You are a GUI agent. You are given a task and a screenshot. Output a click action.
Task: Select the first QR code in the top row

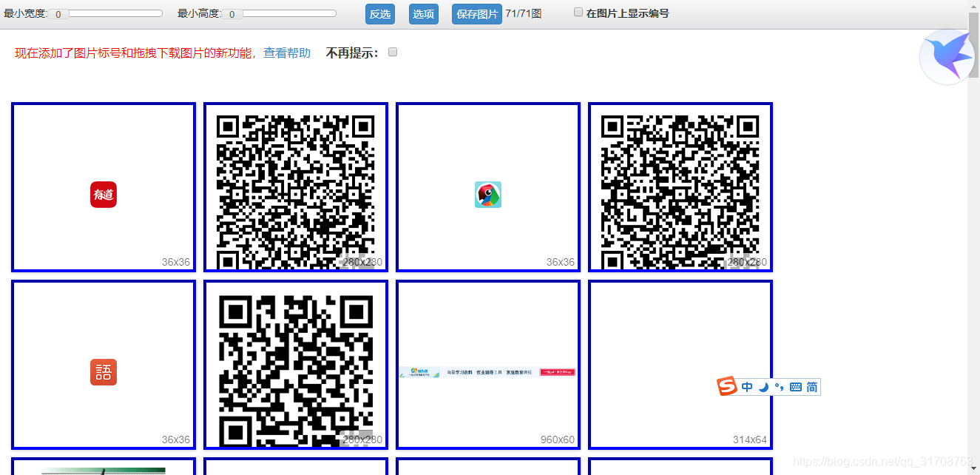(x=296, y=187)
